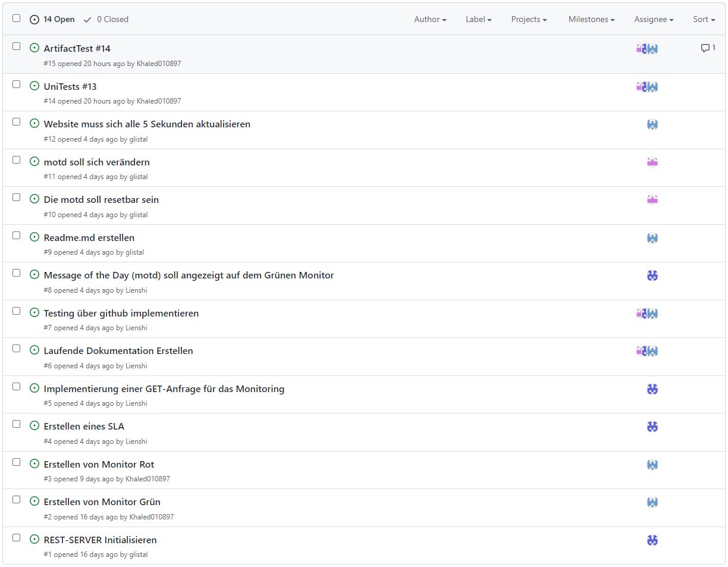728x567 pixels.
Task: Click assignee avatar on Erstellen von Monitor Grün
Action: 652,502
